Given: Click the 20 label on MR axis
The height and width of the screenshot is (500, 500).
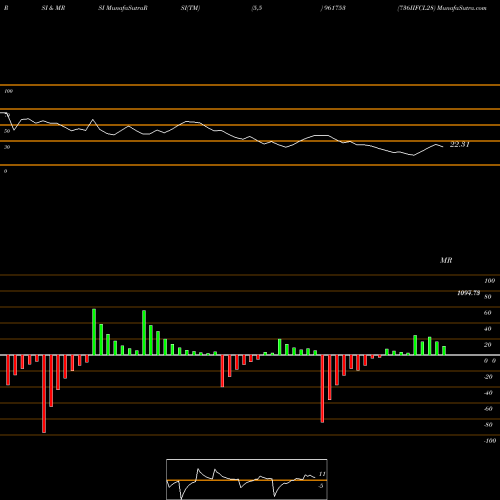Looking at the screenshot, I should pos(488,345).
